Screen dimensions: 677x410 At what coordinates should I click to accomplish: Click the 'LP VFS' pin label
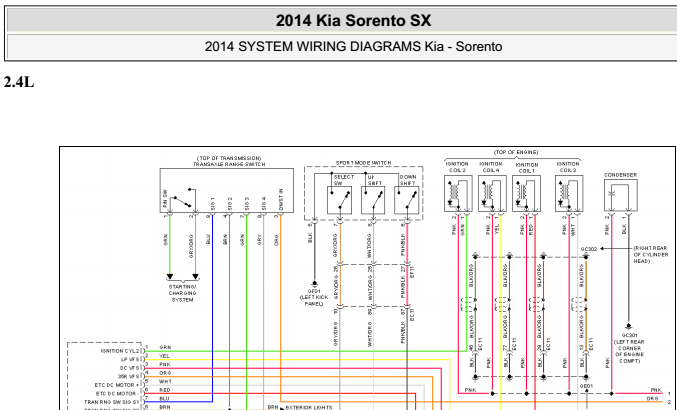tap(130, 360)
